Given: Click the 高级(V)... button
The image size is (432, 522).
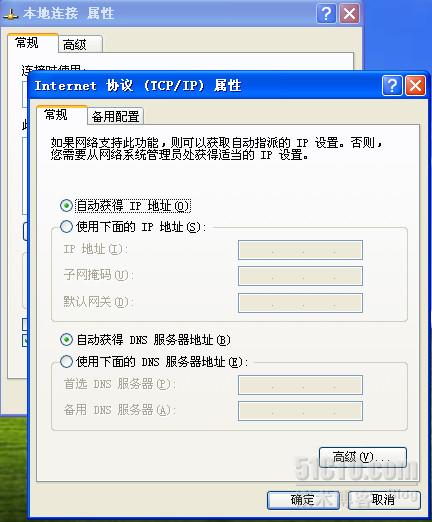Looking at the screenshot, I should coord(363,457).
